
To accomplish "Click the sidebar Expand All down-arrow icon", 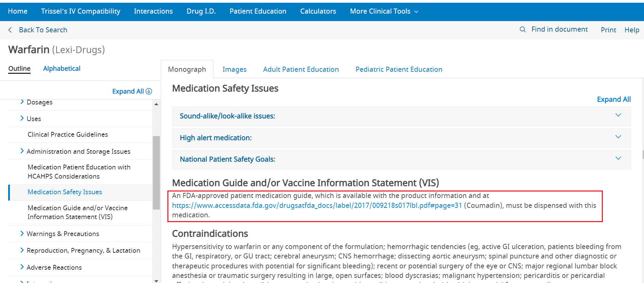I will point(149,91).
